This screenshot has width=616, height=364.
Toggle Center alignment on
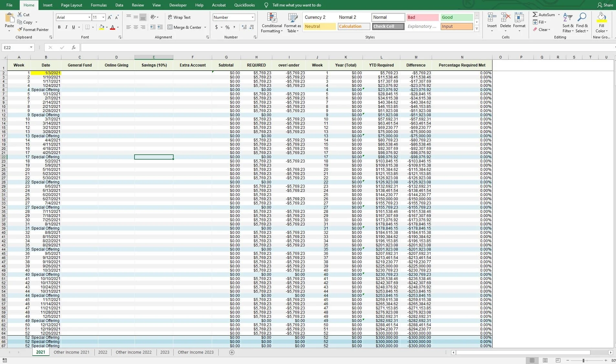(x=135, y=27)
